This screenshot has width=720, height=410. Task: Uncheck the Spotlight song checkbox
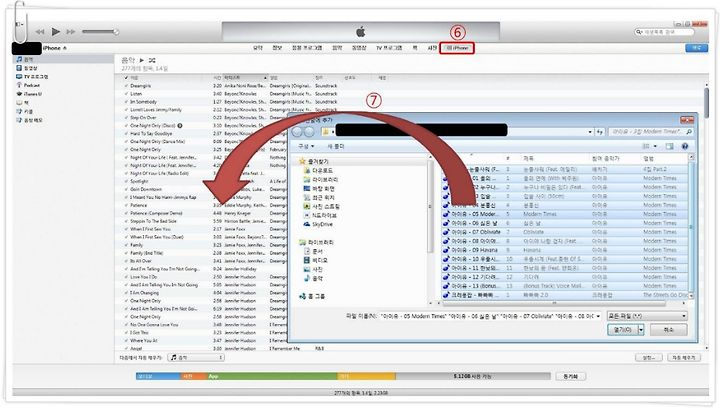126,181
